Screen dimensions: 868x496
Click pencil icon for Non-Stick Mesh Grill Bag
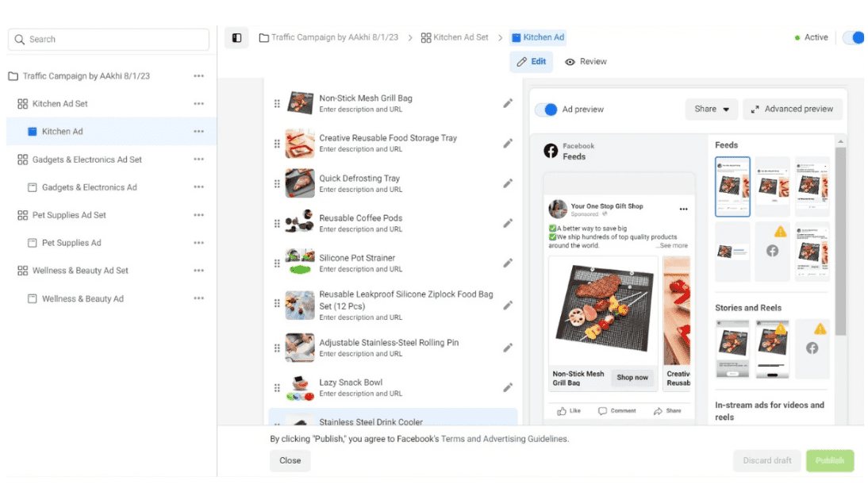click(508, 103)
